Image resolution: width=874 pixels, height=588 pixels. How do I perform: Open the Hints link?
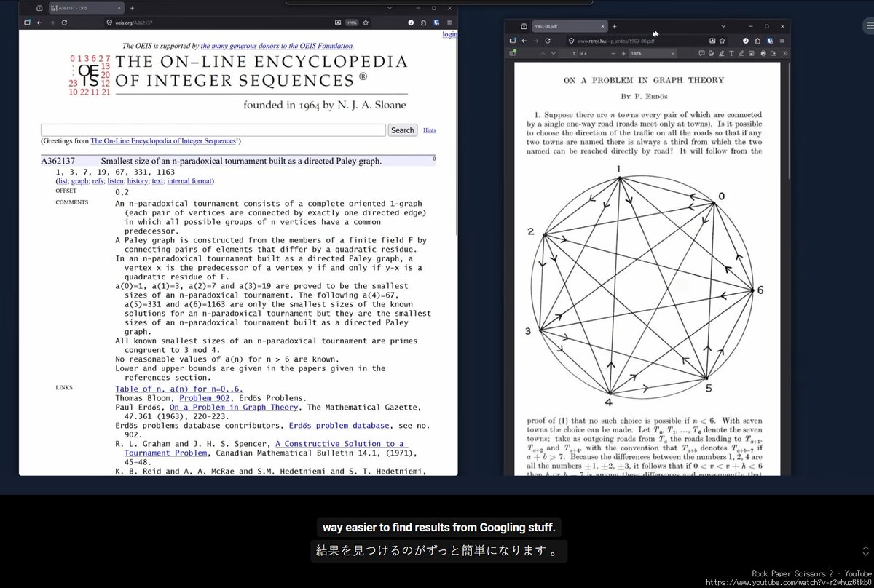(430, 130)
